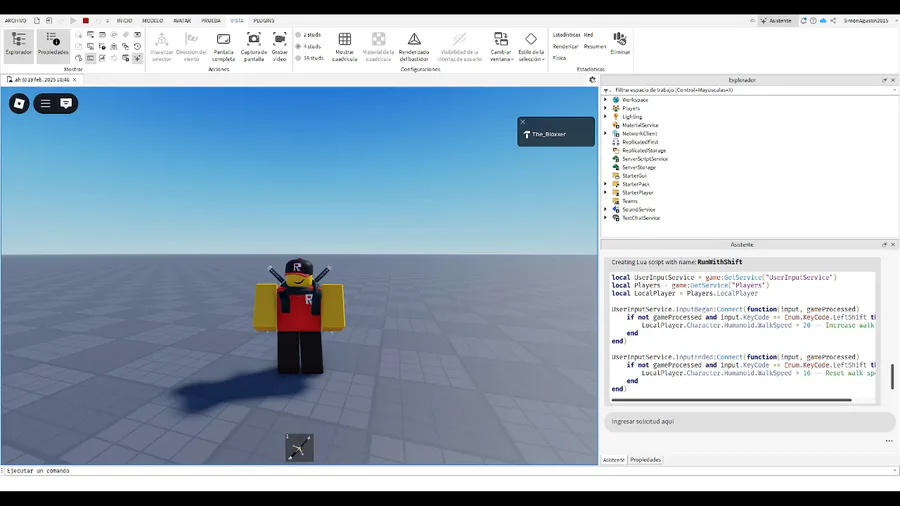
Task: Open the Roblox logo menu in viewport
Action: pyautogui.click(x=19, y=103)
